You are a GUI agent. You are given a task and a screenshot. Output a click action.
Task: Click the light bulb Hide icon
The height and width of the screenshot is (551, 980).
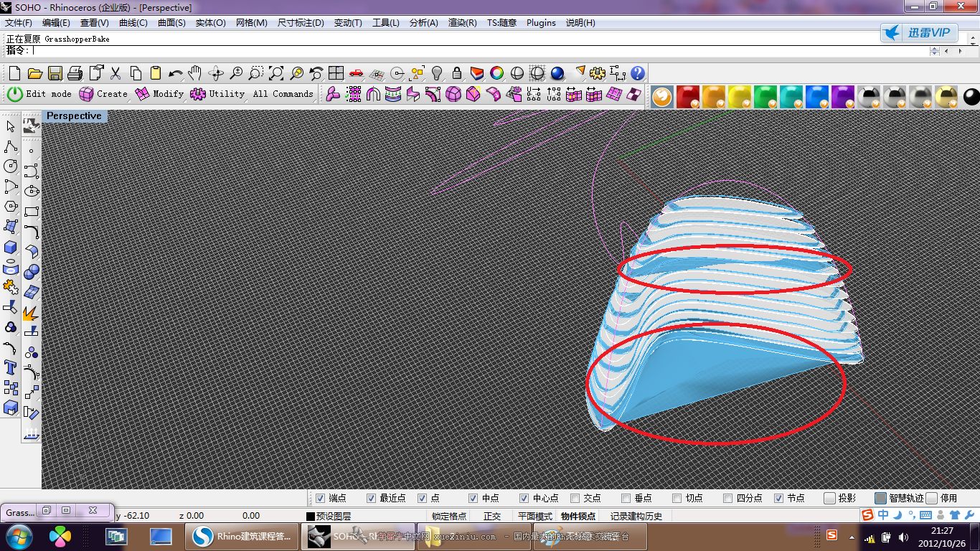click(437, 73)
